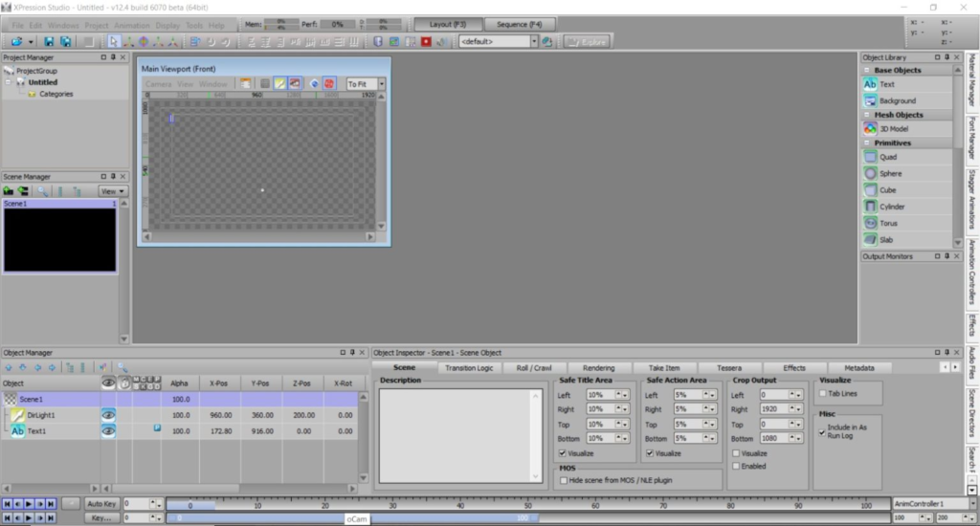The width and height of the screenshot is (980, 526).
Task: Select the Text object in Object Library
Action: [x=886, y=84]
